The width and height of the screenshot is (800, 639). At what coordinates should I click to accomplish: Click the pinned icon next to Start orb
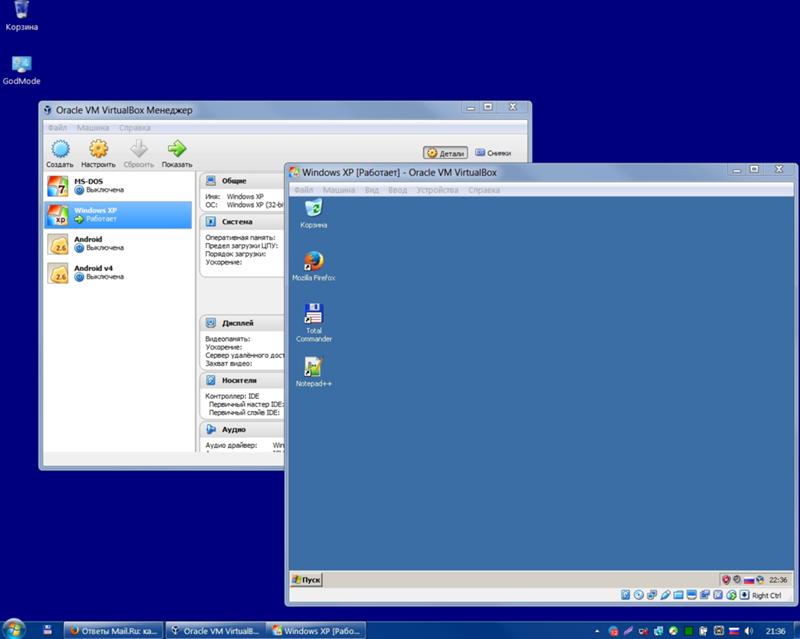coord(47,630)
